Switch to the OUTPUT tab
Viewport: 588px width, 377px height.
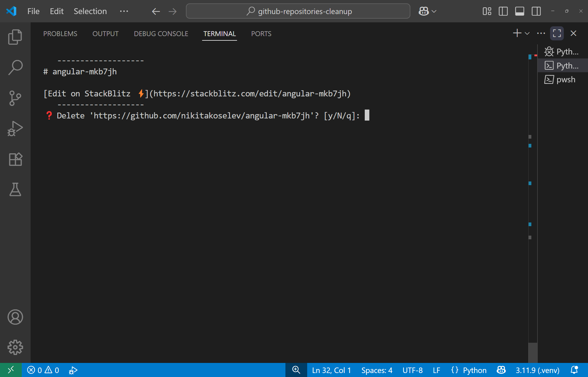[106, 34]
